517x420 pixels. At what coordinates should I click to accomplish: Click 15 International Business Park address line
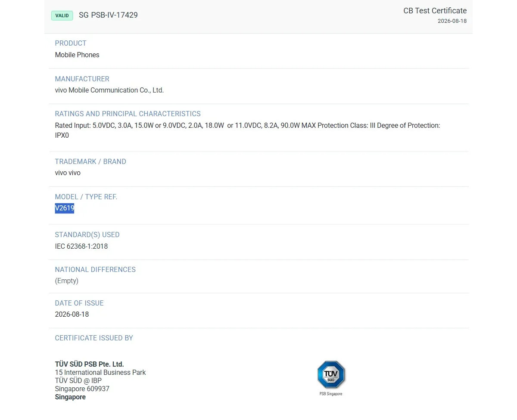click(x=100, y=372)
